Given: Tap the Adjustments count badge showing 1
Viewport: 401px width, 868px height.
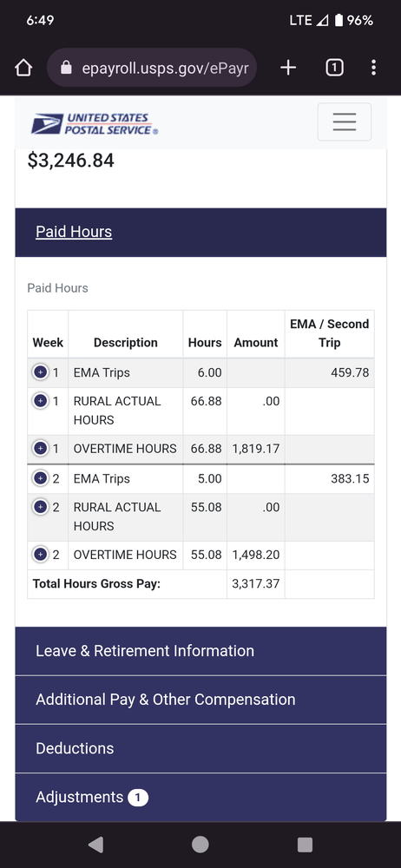Looking at the screenshot, I should point(138,798).
